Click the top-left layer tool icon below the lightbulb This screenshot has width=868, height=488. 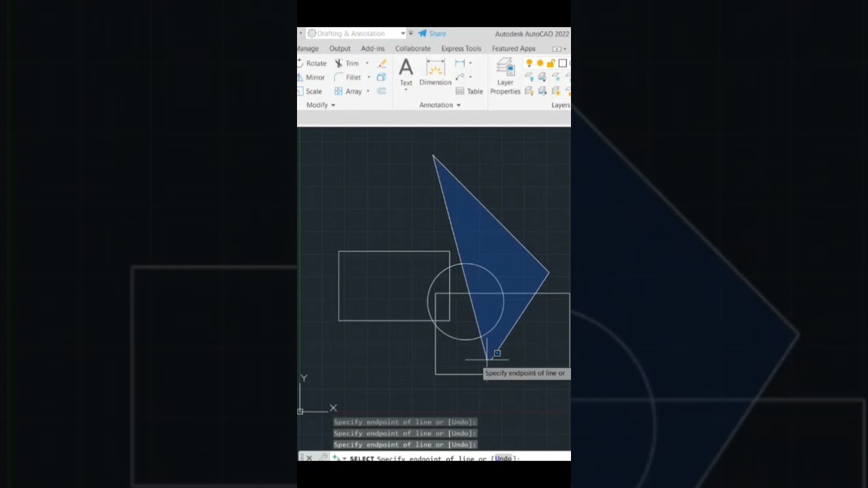click(530, 77)
